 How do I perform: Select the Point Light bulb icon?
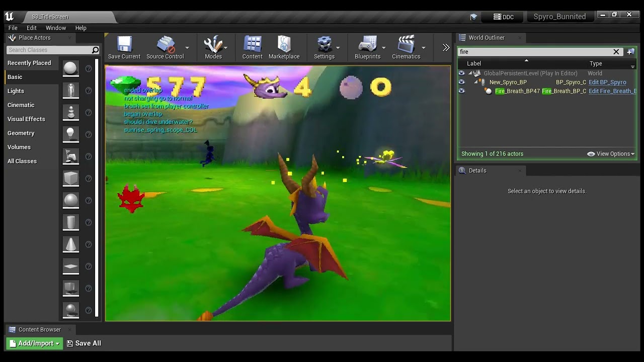(71, 134)
